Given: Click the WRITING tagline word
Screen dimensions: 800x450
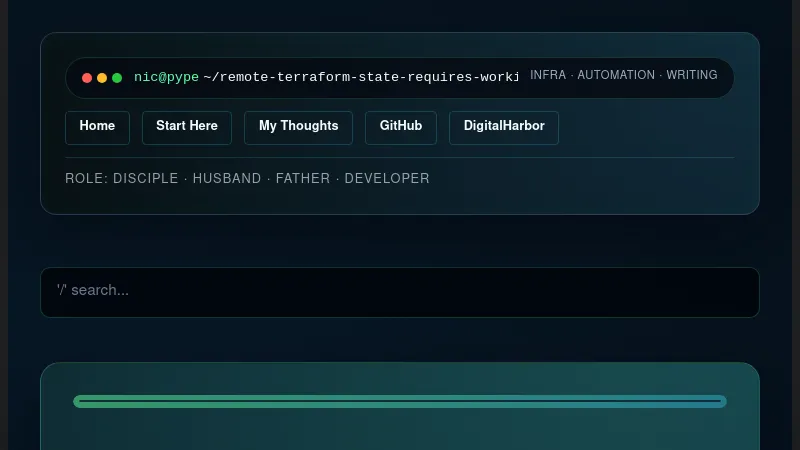Looking at the screenshot, I should [x=692, y=75].
